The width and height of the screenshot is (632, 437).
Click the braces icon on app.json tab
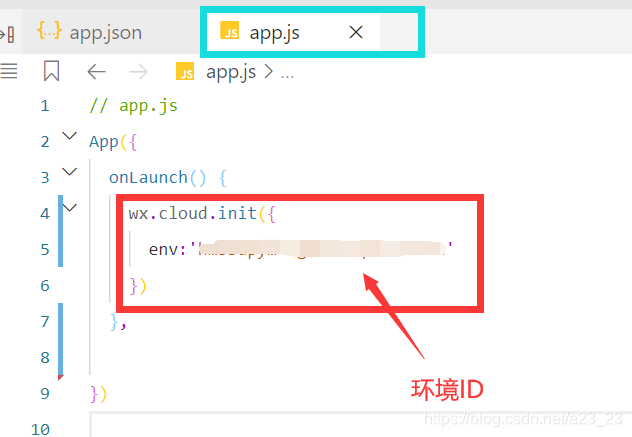49,31
